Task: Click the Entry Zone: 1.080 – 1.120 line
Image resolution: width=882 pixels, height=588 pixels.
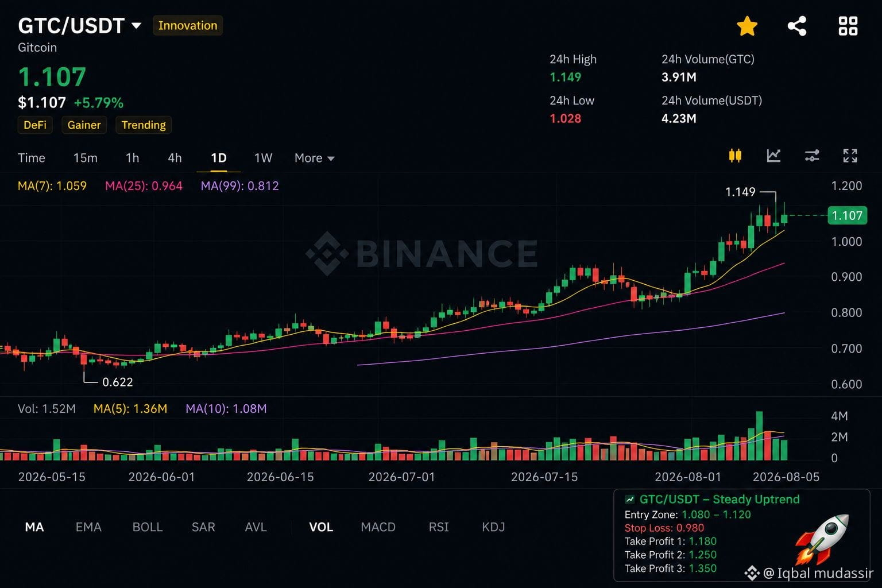Action: [x=688, y=514]
